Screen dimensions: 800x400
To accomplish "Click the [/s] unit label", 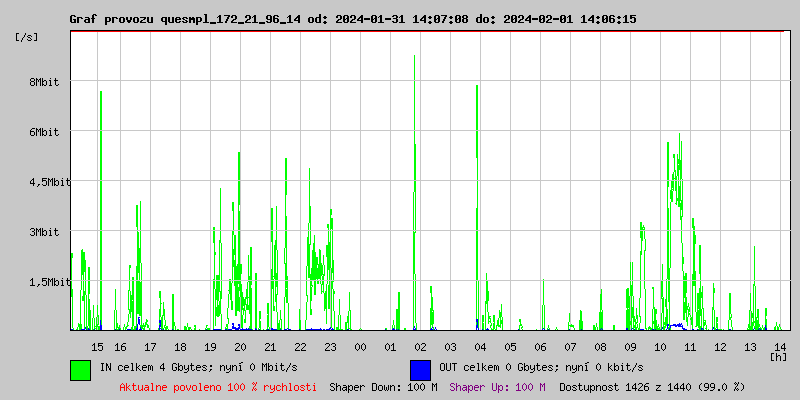I will pos(28,37).
